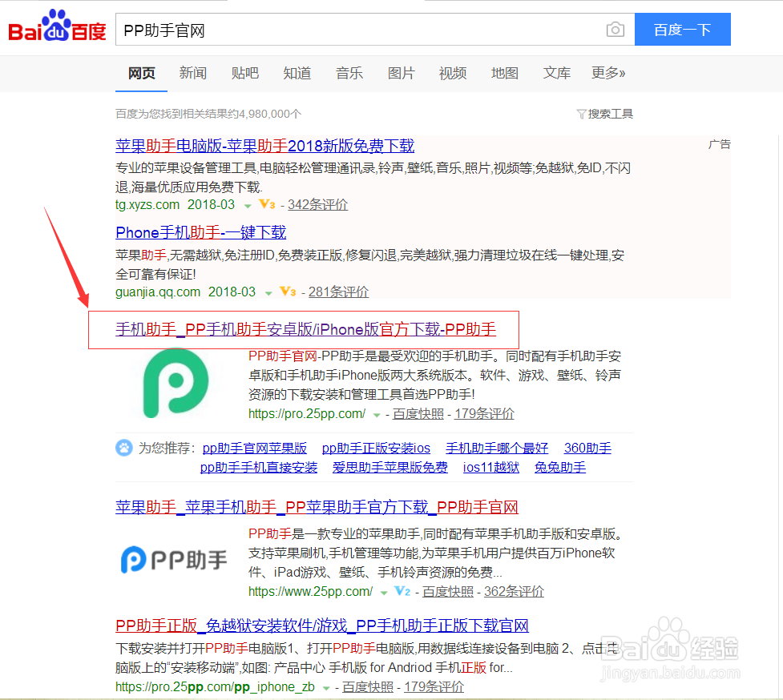Viewport: 783px width, 700px height.
Task: Click the search tools filter icon
Action: [581, 115]
